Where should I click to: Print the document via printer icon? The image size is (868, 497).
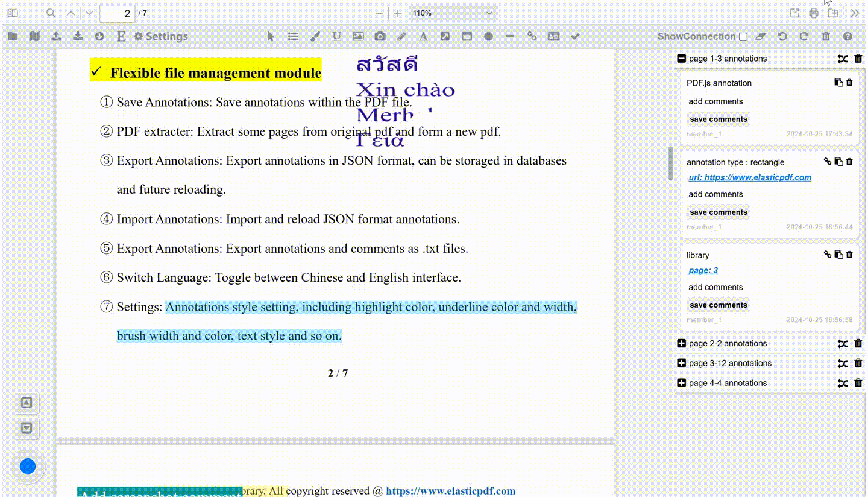pos(814,13)
